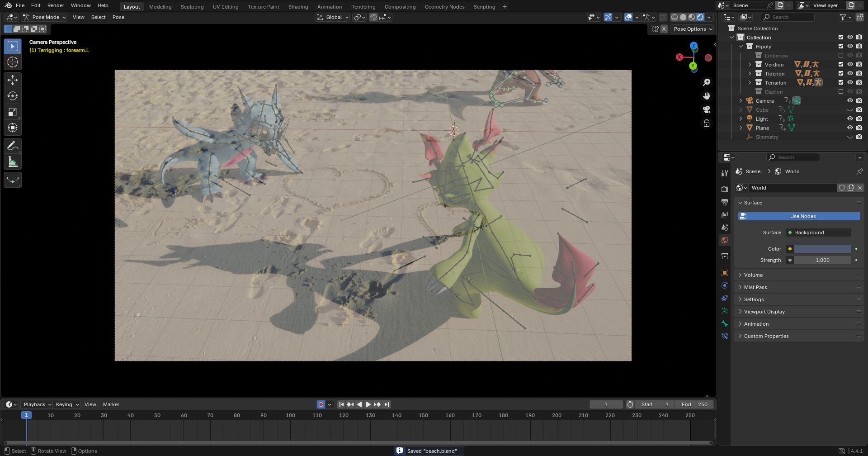
Task: Click the pan view hand icon
Action: coord(707,96)
